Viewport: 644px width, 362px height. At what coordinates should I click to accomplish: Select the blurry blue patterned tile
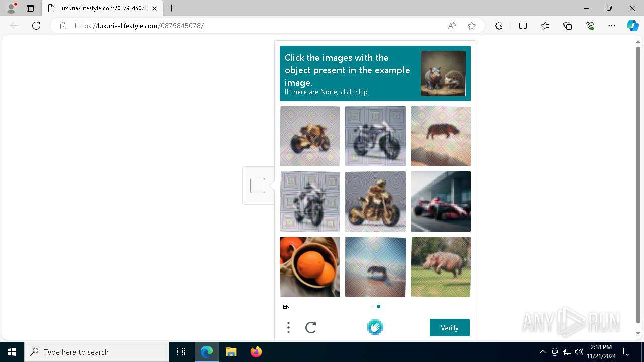click(x=375, y=267)
